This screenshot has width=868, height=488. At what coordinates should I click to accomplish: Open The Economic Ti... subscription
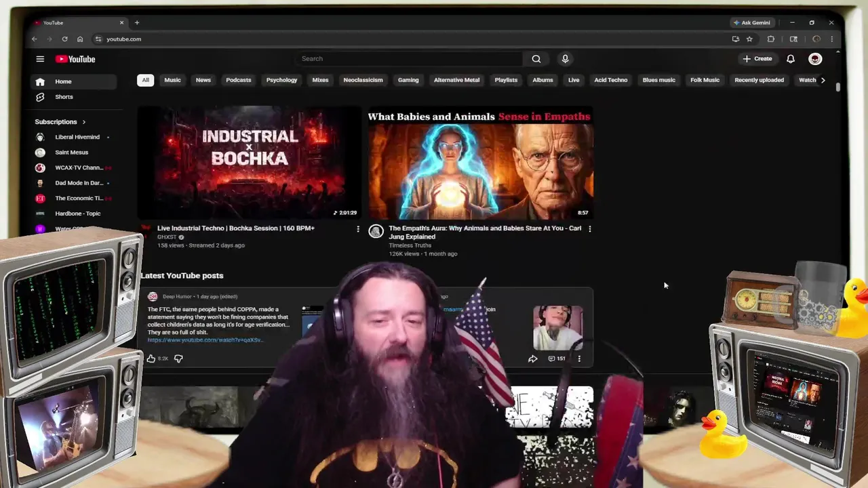click(x=75, y=199)
